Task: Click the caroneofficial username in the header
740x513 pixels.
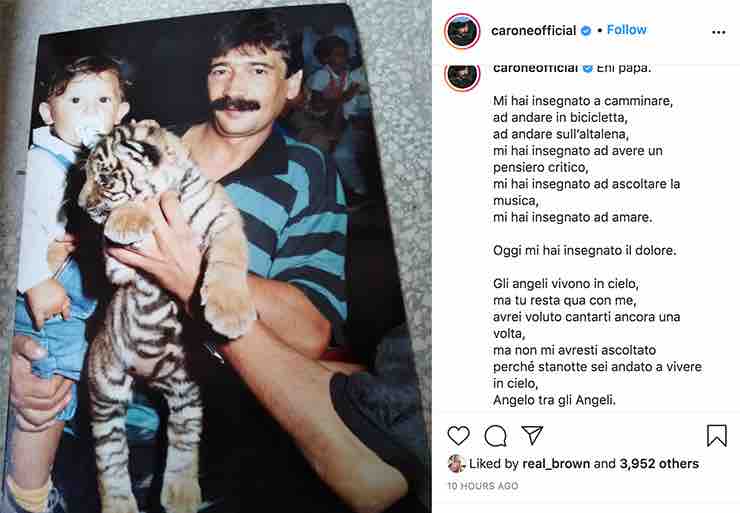Action: tap(533, 31)
